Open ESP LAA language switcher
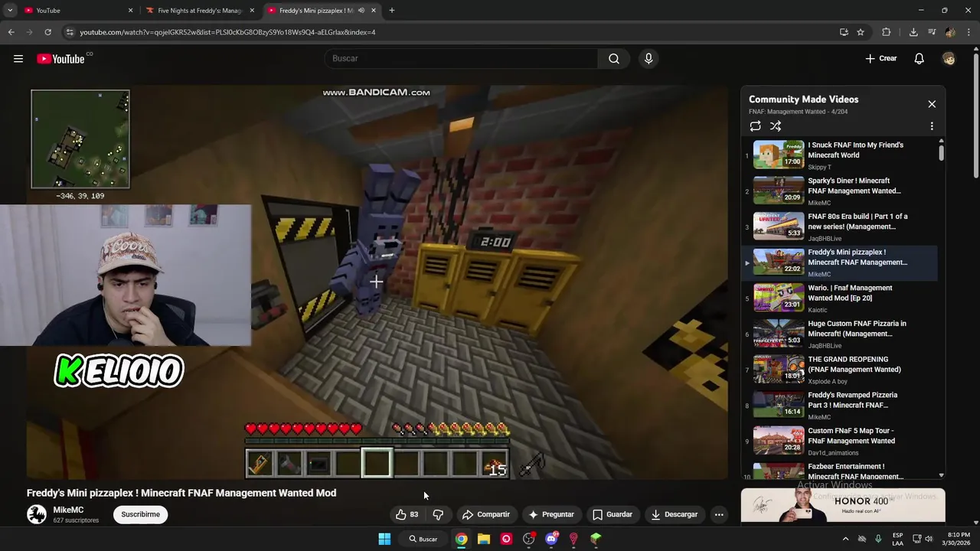980x551 pixels. [897, 539]
